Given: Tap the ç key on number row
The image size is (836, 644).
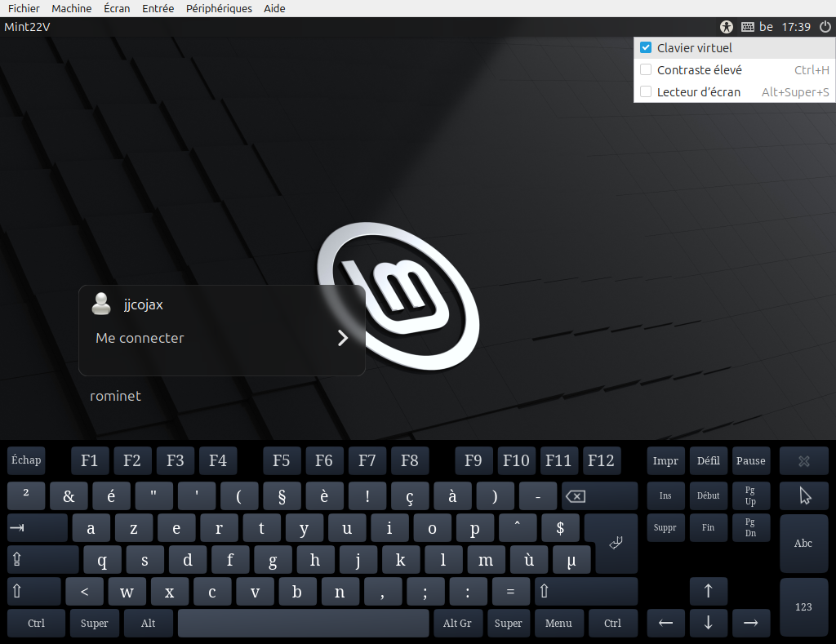Looking at the screenshot, I should click(x=410, y=496).
